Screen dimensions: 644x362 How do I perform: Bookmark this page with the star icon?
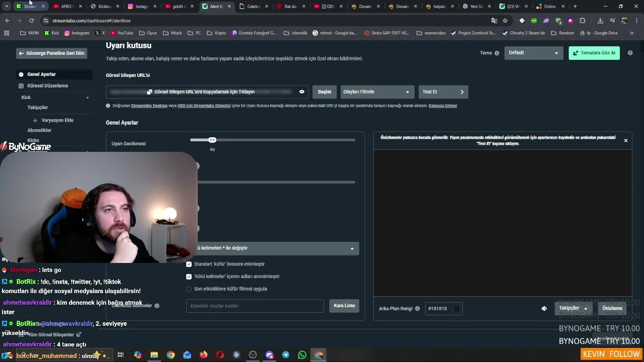pos(505,21)
